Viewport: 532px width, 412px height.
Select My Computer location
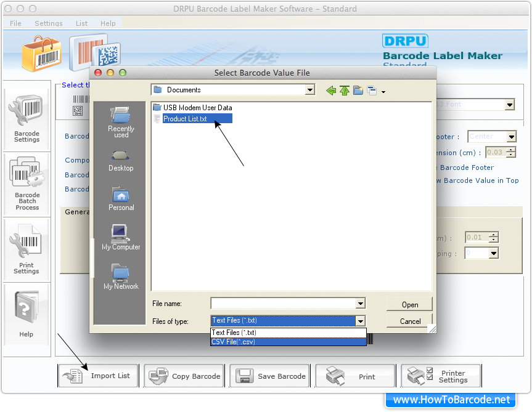pyautogui.click(x=121, y=238)
